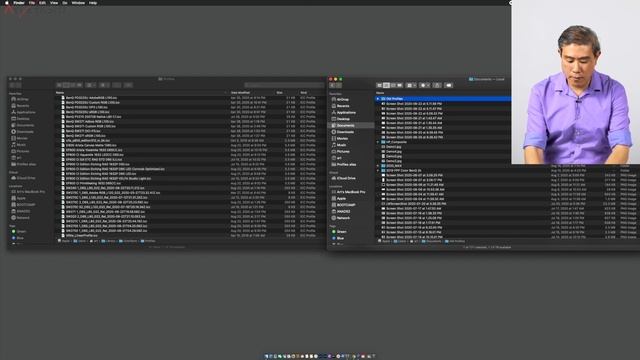Open the Edit menu in the menu bar

click(x=42, y=3)
